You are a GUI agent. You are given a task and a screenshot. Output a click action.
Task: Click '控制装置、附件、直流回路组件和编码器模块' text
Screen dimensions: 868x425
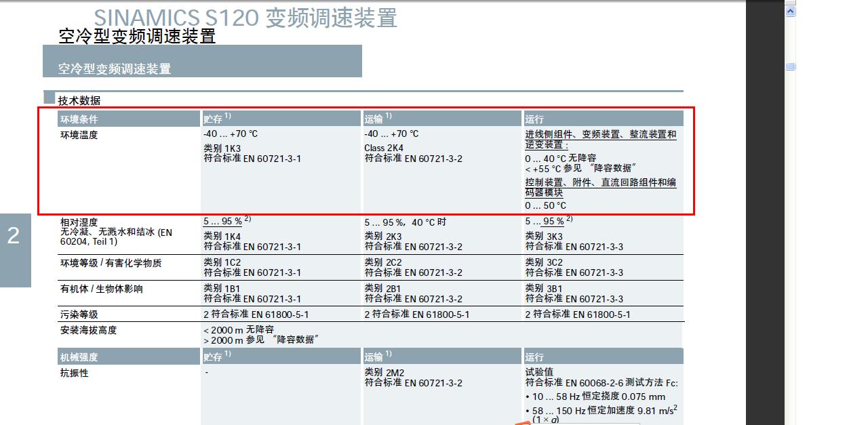point(600,188)
